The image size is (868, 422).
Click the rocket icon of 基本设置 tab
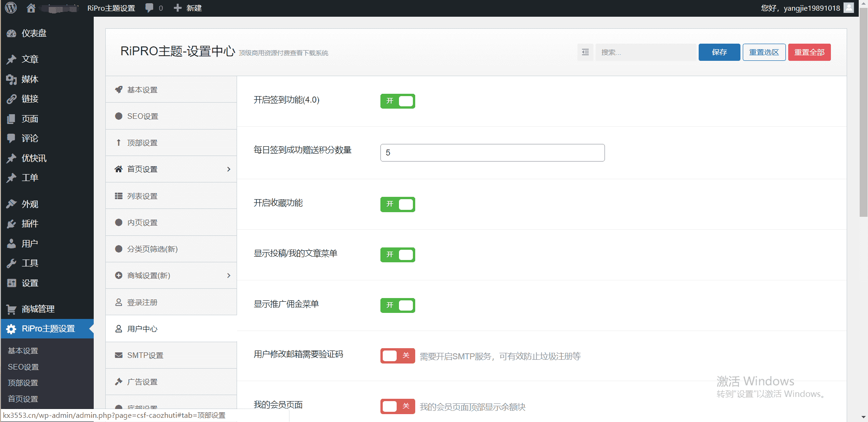[119, 90]
